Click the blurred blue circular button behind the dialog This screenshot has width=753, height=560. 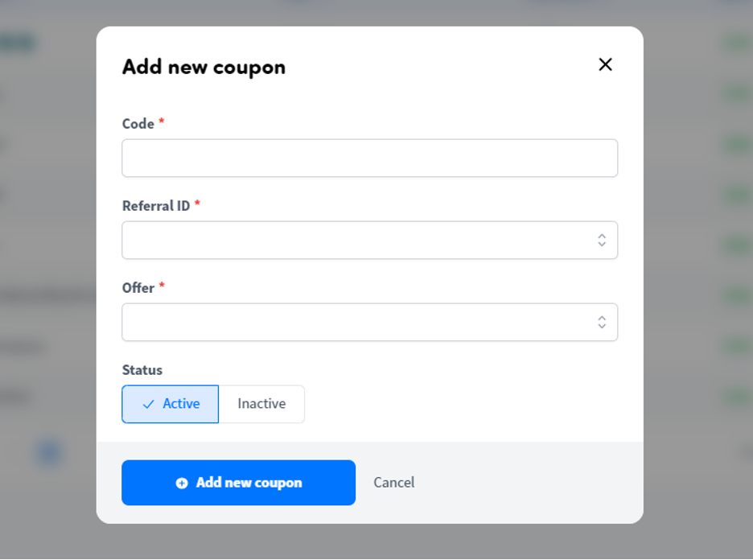click(49, 452)
